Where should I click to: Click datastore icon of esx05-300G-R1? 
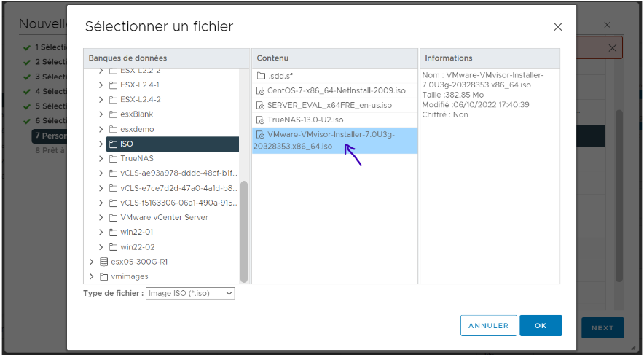(104, 262)
